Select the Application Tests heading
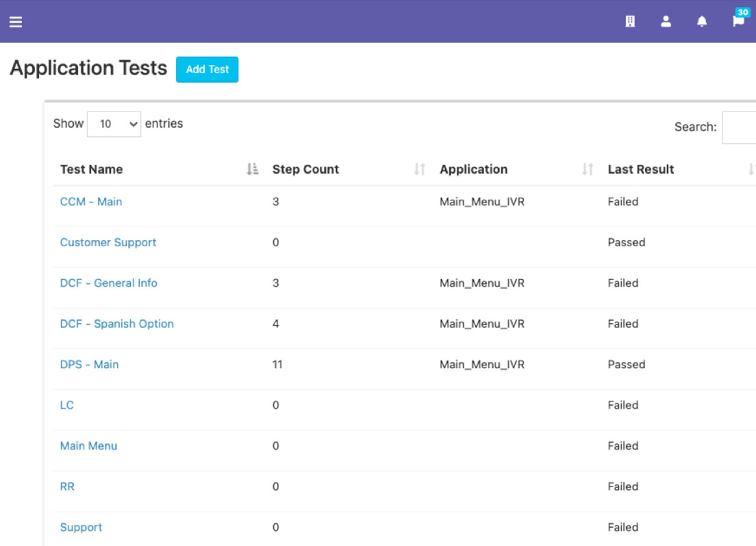The height and width of the screenshot is (546, 756). pyautogui.click(x=88, y=68)
